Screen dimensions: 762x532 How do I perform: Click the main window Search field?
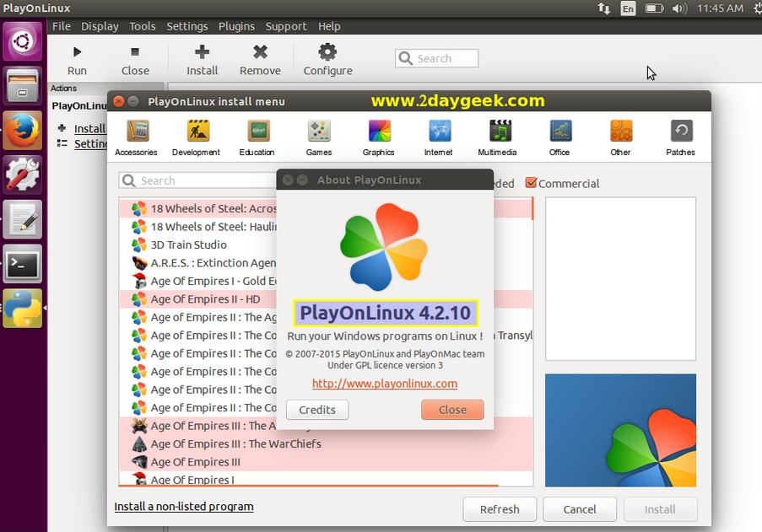click(x=436, y=58)
